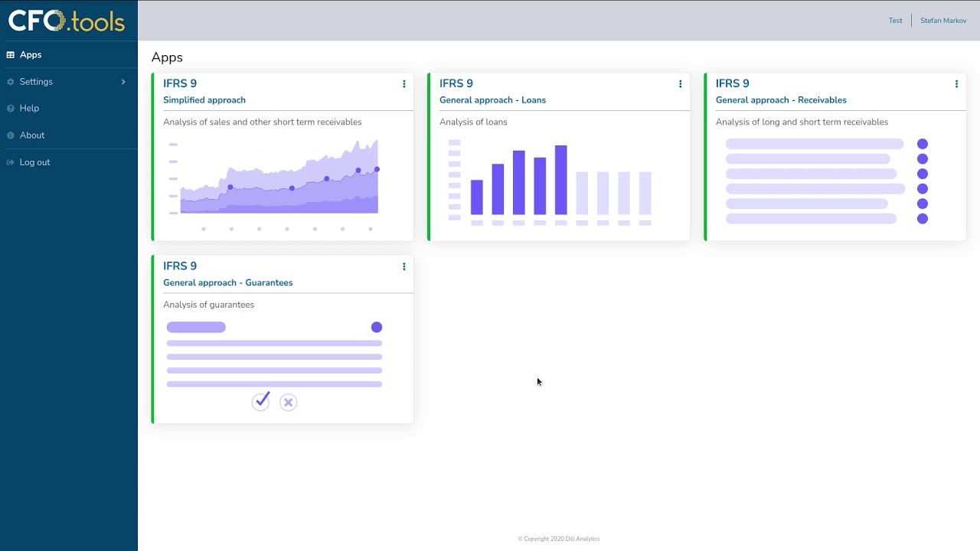This screenshot has width=980, height=551.
Task: Open options menu for General approach - Loans card
Action: tap(680, 84)
